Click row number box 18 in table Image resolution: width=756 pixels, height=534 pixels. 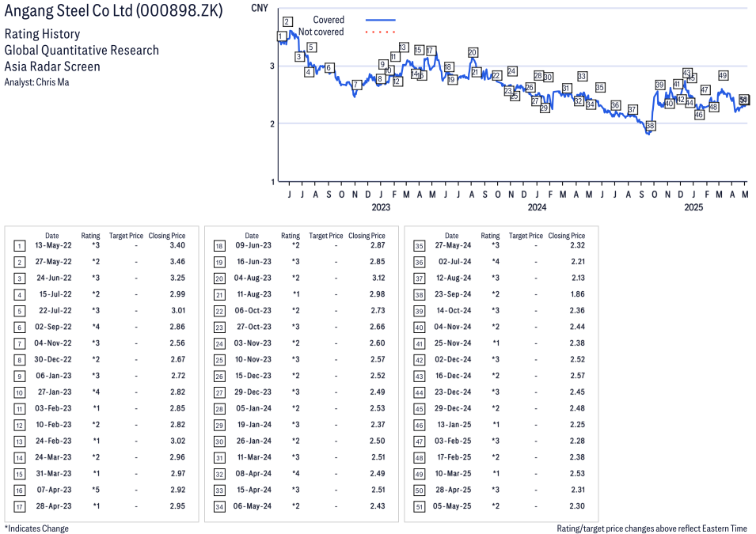click(x=219, y=246)
